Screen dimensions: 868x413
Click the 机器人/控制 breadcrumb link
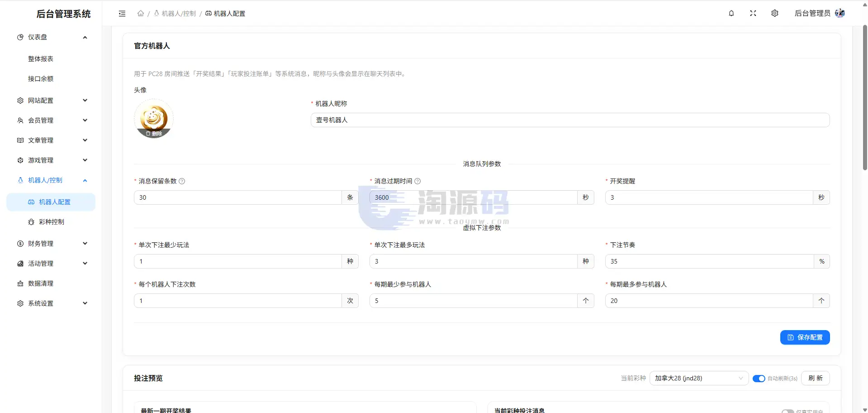pyautogui.click(x=175, y=14)
